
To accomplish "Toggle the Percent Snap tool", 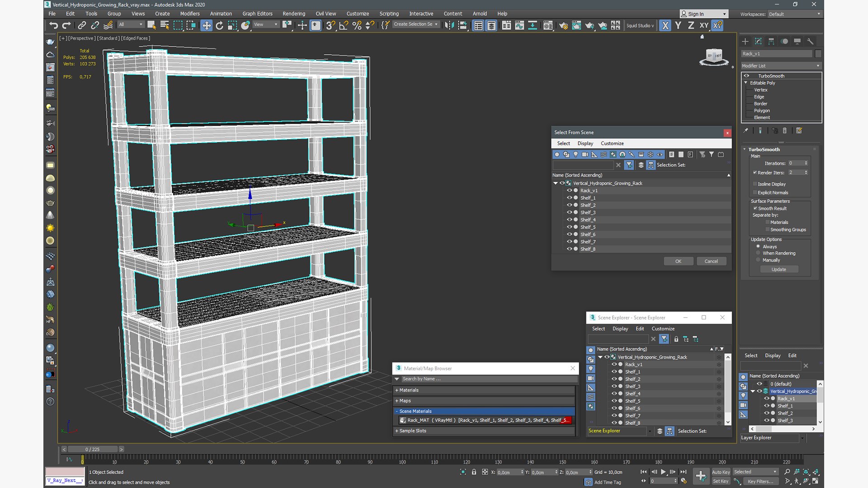I will pos(357,25).
